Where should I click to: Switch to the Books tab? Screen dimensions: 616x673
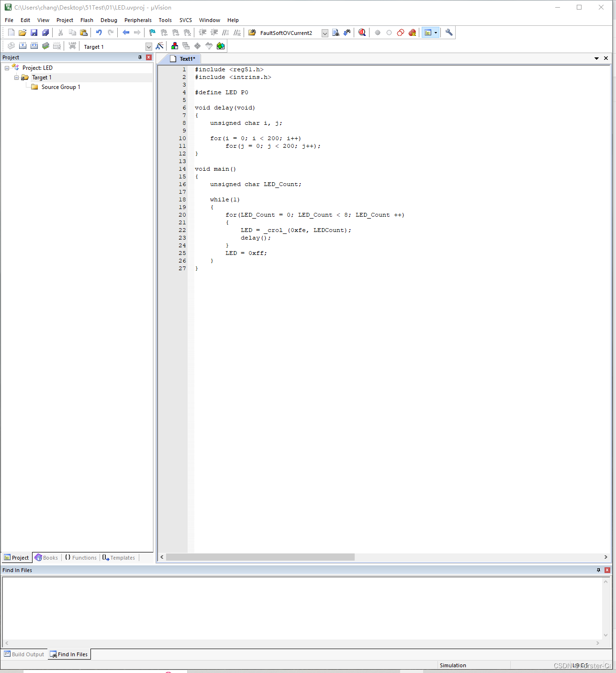point(46,558)
